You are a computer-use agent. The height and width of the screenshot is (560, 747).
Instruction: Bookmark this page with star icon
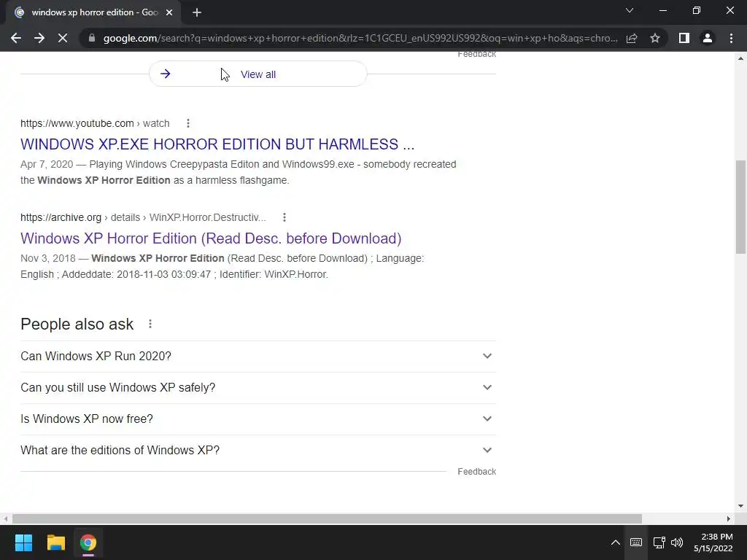655,38
